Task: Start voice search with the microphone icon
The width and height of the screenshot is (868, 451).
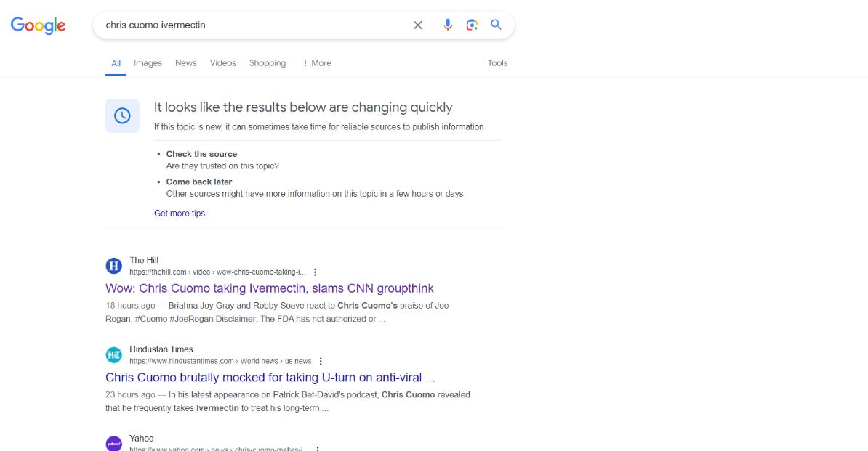Action: [x=448, y=25]
